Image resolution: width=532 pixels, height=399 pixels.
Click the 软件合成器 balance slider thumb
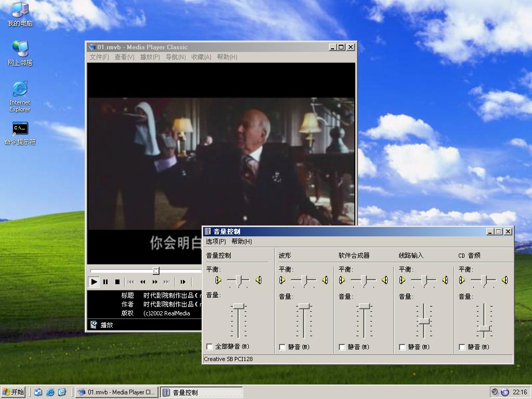pyautogui.click(x=364, y=280)
